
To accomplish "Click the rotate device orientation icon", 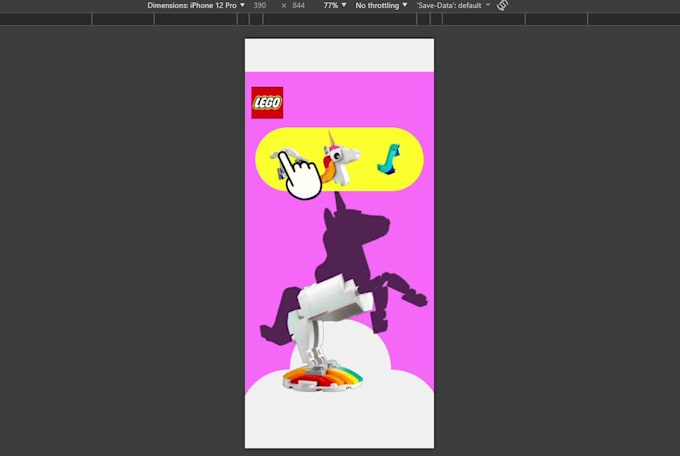I will click(x=502, y=6).
